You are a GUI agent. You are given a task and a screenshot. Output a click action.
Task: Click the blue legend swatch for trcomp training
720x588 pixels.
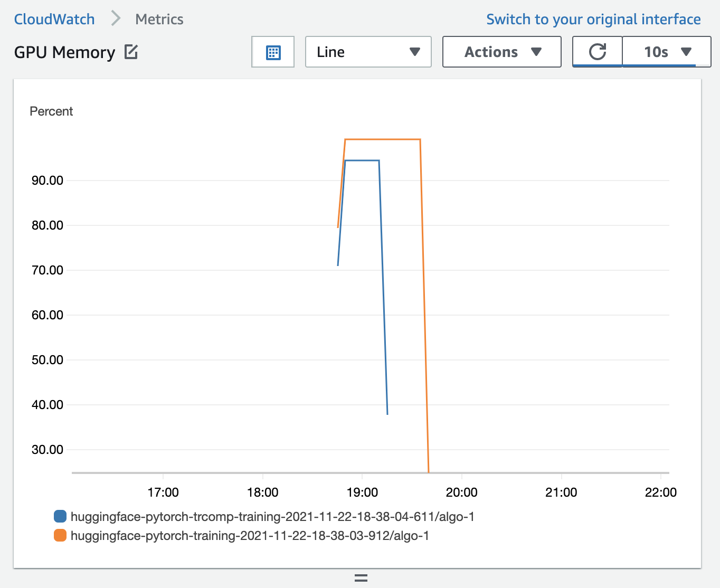pyautogui.click(x=60, y=516)
